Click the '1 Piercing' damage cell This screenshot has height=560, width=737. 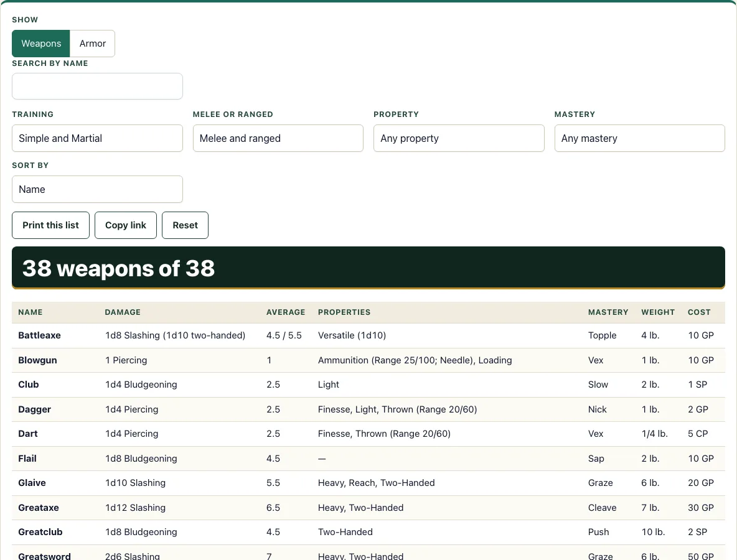coord(126,360)
